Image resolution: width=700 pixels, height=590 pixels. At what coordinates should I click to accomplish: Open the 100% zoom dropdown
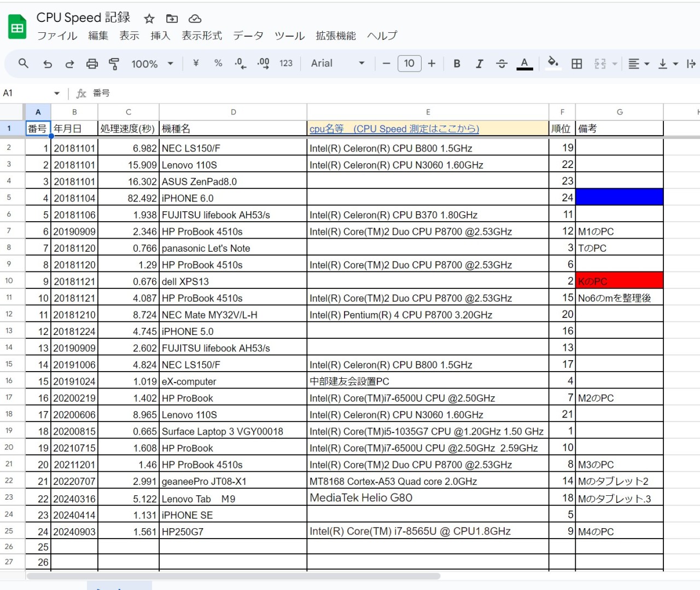click(152, 64)
